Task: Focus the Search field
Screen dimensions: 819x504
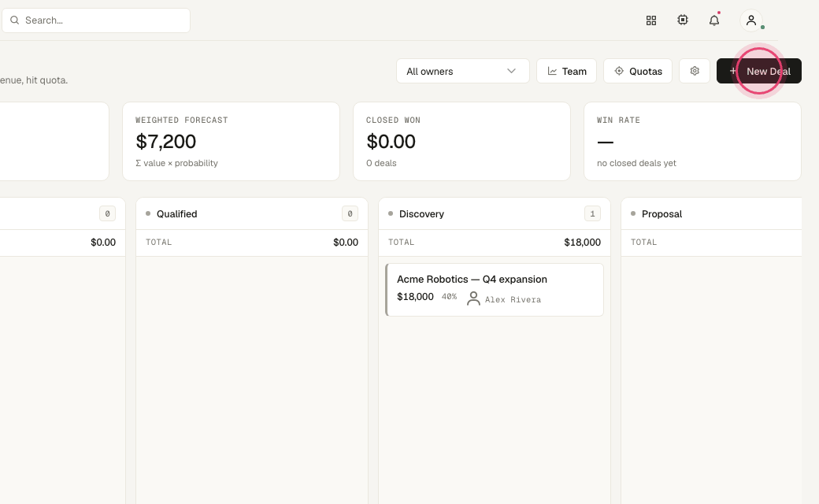Action: point(96,20)
